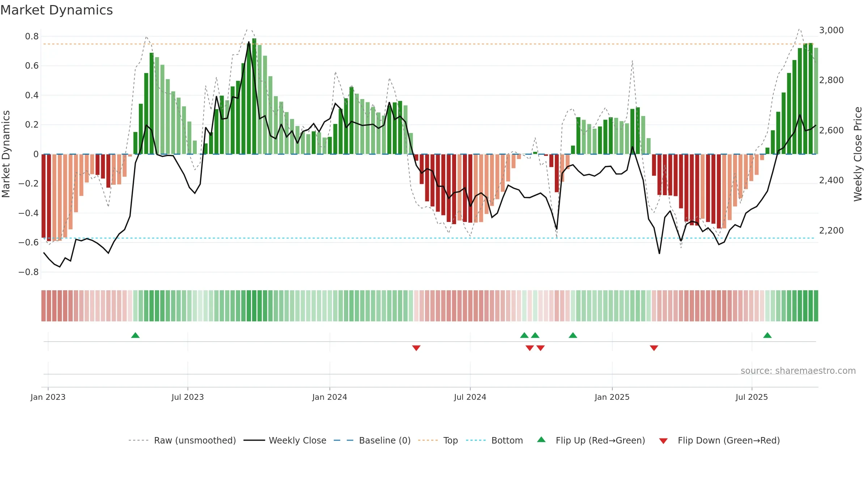868x488 pixels.
Task: Click the green flip-up triangle in July 2025
Action: [x=767, y=335]
